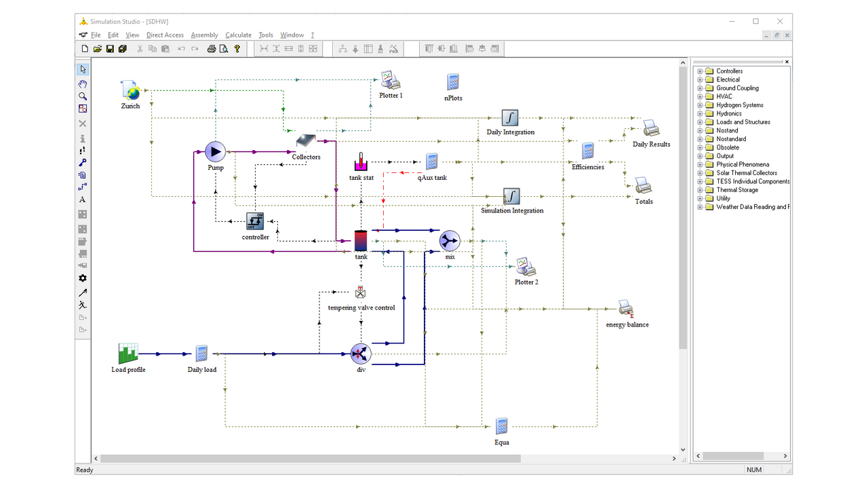Screen dimensions: 868x488
Task: Click the Save All toolbar icon
Action: pos(122,49)
